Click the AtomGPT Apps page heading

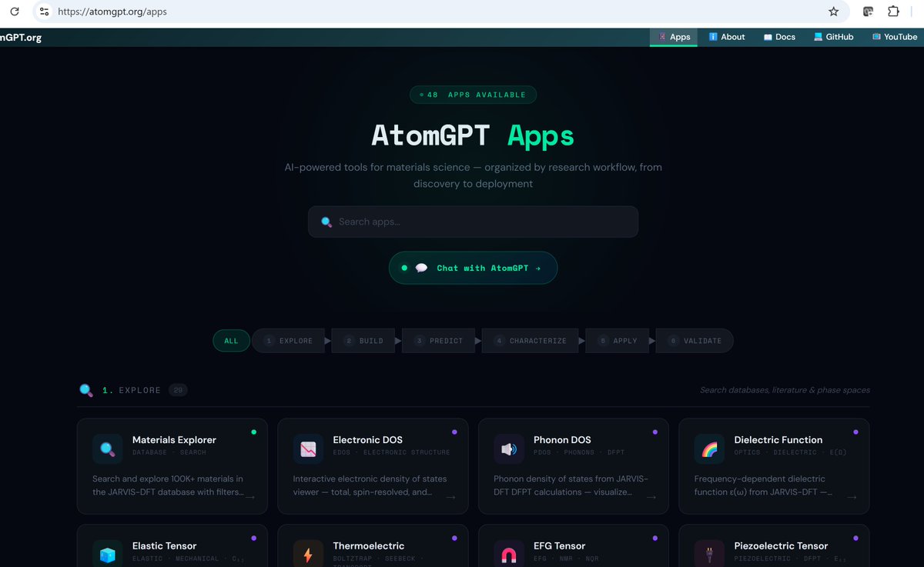click(473, 135)
